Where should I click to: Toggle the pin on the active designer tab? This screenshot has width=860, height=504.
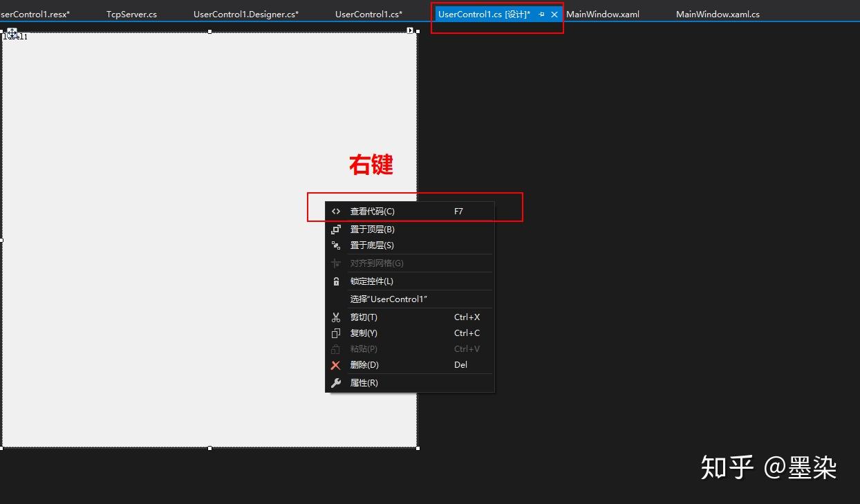tap(542, 14)
